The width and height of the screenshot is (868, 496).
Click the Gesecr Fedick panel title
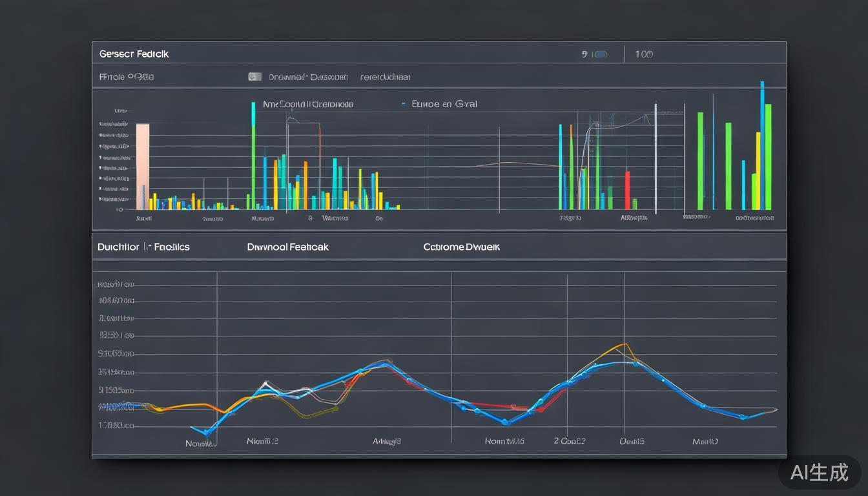(134, 54)
